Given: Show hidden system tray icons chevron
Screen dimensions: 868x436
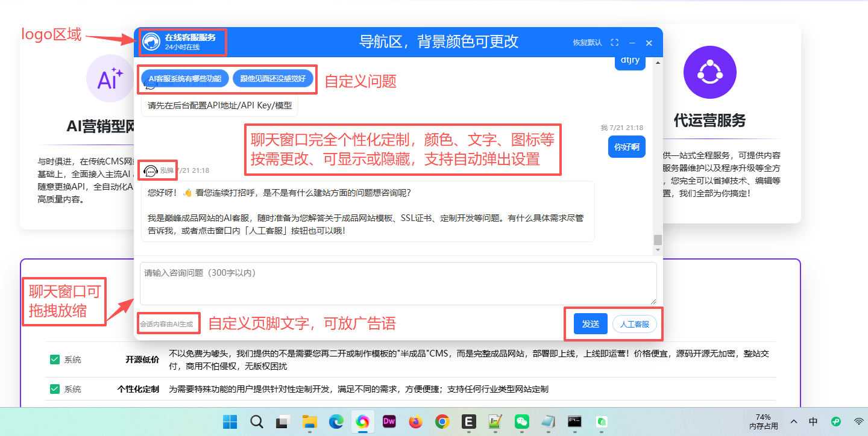Looking at the screenshot, I should click(x=794, y=422).
